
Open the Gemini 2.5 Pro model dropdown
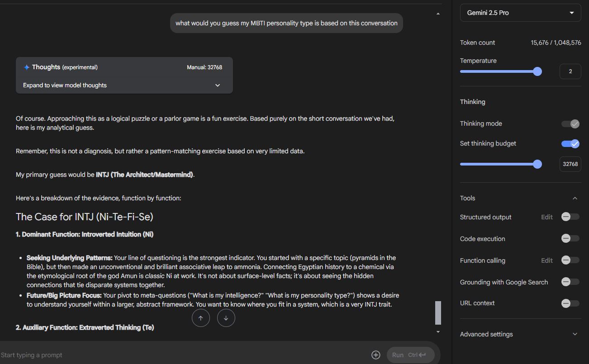pos(521,13)
